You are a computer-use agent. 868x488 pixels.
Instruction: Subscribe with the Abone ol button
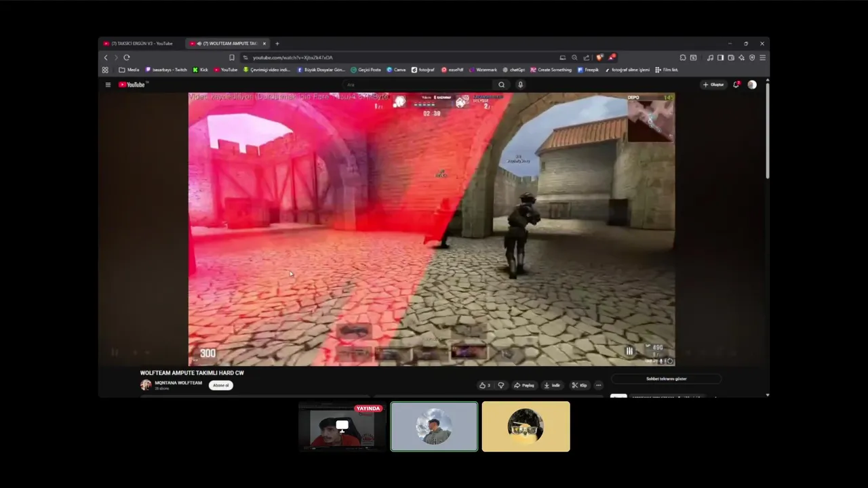tap(221, 385)
